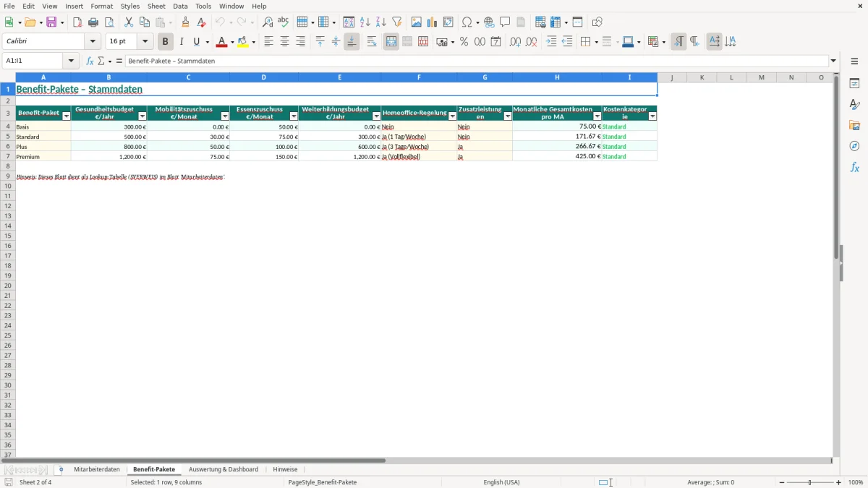Open the Sheet menu
This screenshot has height=488, width=868.
(156, 6)
